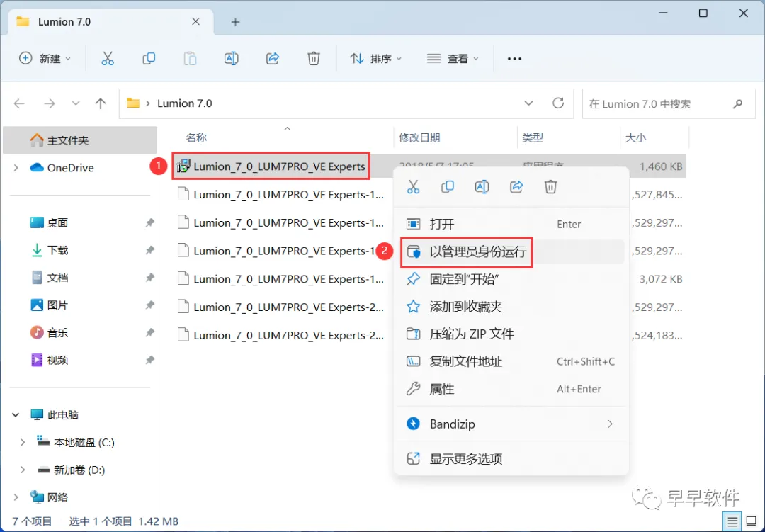Expand 本地磁盘 (C:) tree node

point(23,442)
